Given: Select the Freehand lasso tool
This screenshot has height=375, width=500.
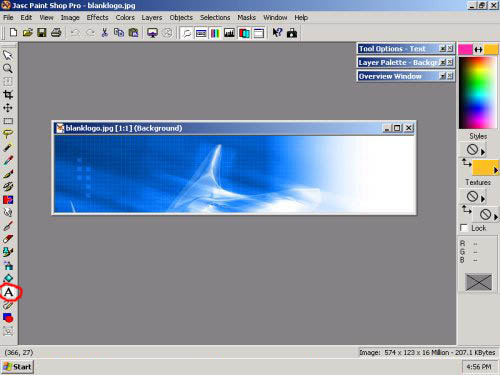Looking at the screenshot, I should (8, 134).
